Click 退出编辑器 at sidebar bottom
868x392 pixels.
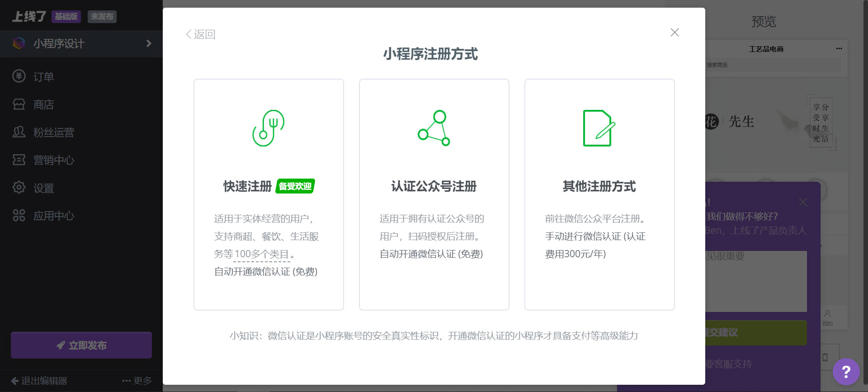click(x=39, y=381)
